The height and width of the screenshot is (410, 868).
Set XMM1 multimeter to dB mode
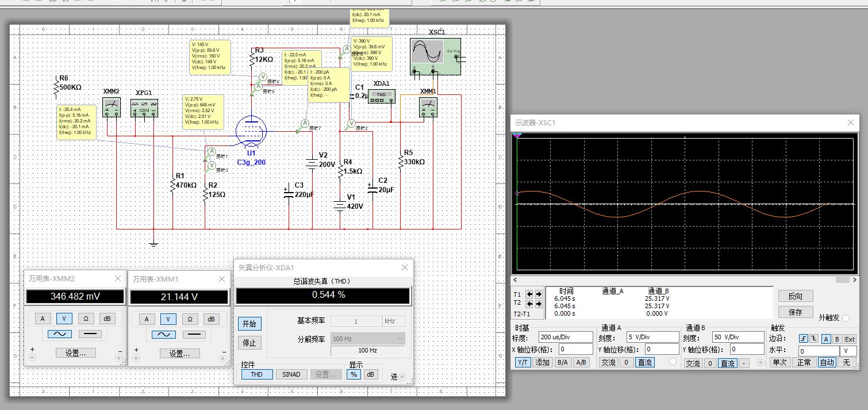tap(211, 319)
